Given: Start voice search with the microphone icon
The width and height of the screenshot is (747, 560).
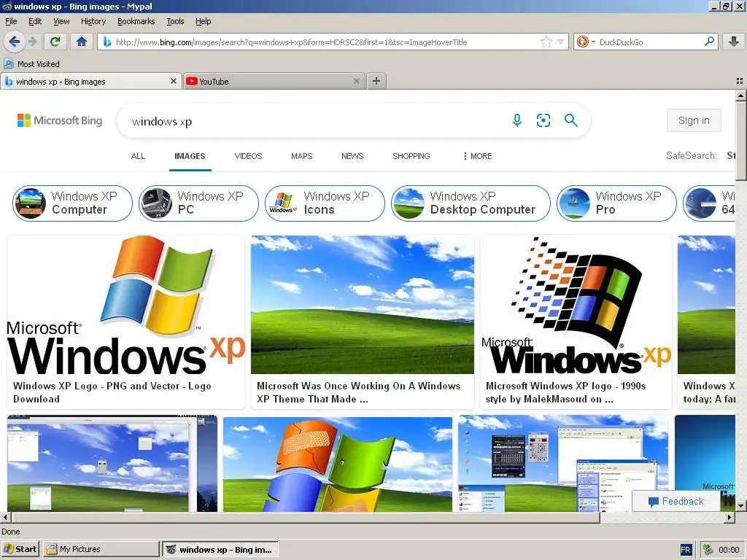Looking at the screenshot, I should [517, 120].
